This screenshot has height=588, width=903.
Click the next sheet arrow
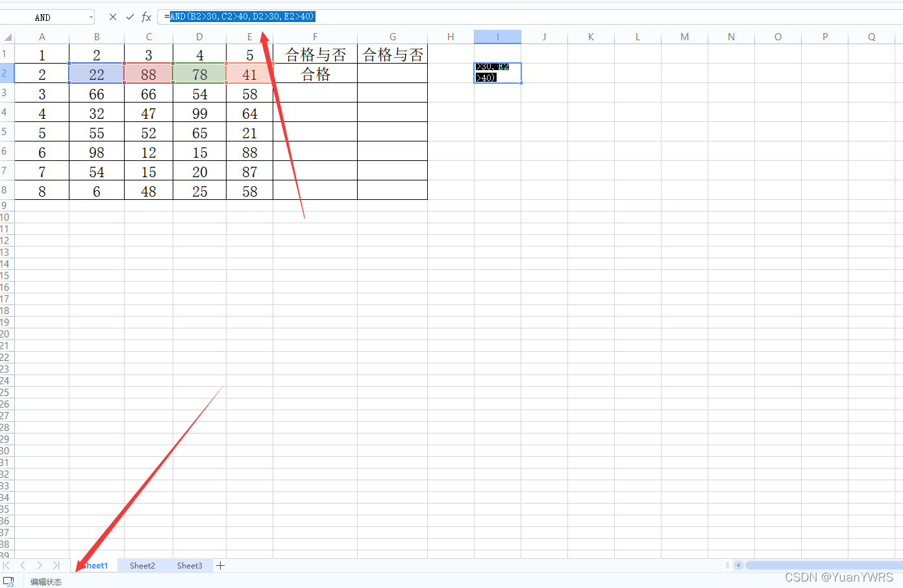[x=39, y=565]
